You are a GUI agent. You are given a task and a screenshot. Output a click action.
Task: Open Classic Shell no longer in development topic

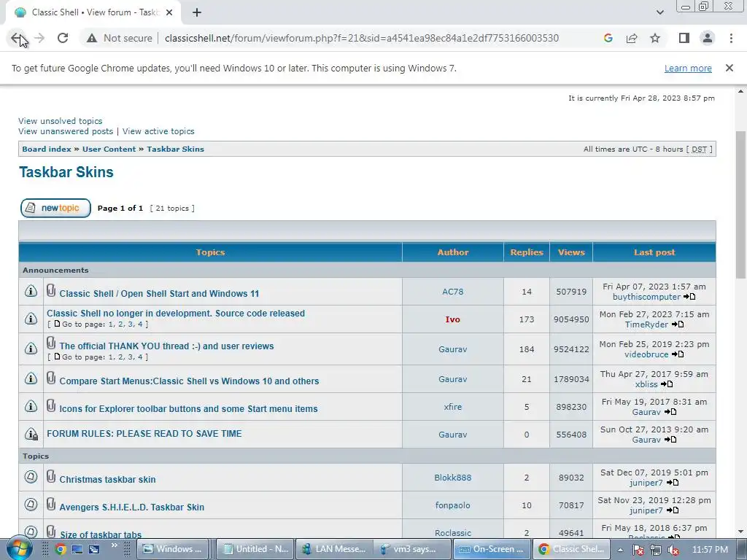pos(176,314)
